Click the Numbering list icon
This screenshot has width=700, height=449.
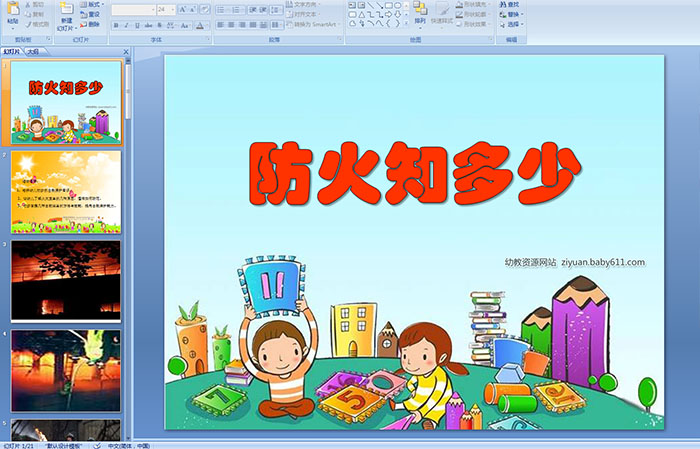tap(237, 9)
